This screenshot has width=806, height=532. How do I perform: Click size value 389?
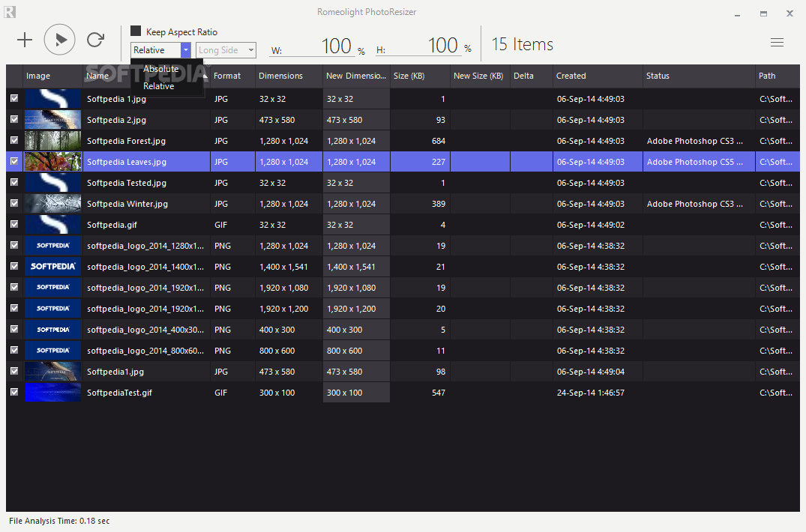tap(439, 204)
